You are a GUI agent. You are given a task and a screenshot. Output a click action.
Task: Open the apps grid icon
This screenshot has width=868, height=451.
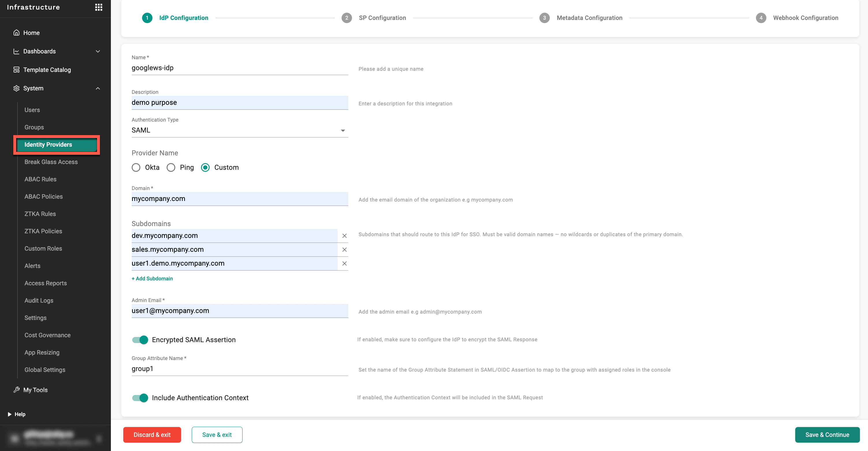(x=98, y=7)
